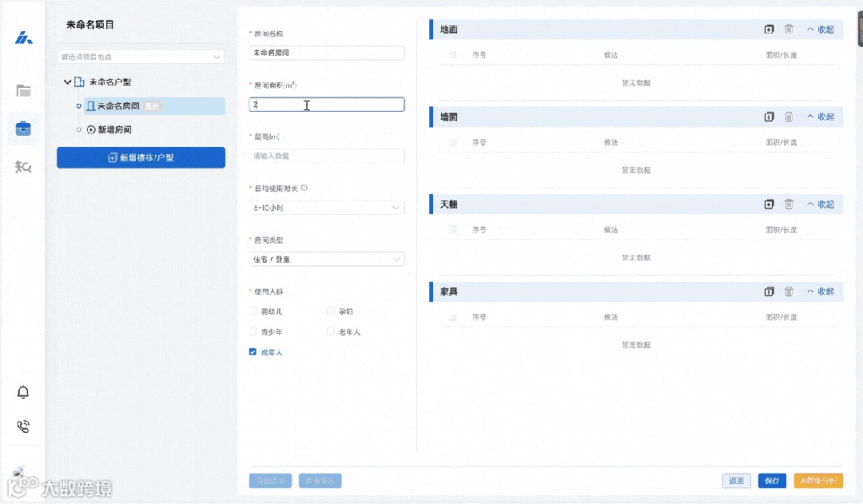Click the add icon in 天棚 header
The image size is (863, 504).
click(x=769, y=204)
